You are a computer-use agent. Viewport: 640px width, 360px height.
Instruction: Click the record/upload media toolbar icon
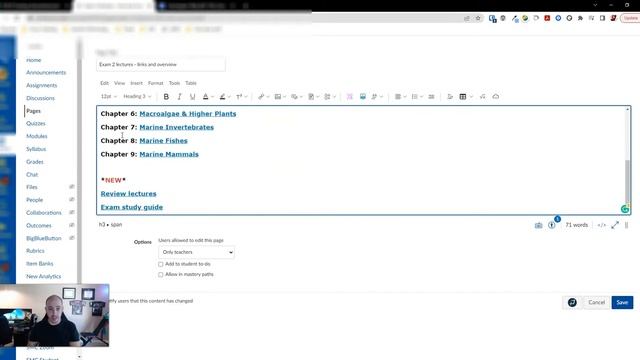point(294,97)
